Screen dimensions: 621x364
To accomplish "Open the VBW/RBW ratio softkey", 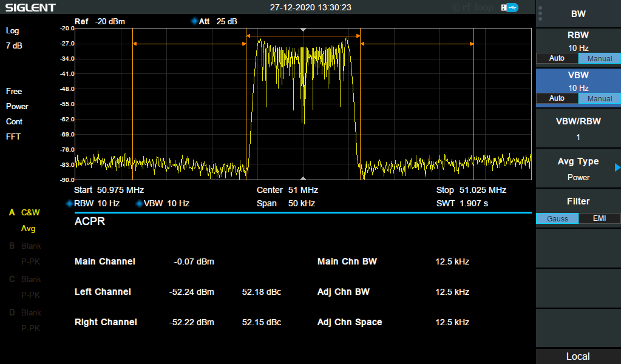I will (x=579, y=129).
